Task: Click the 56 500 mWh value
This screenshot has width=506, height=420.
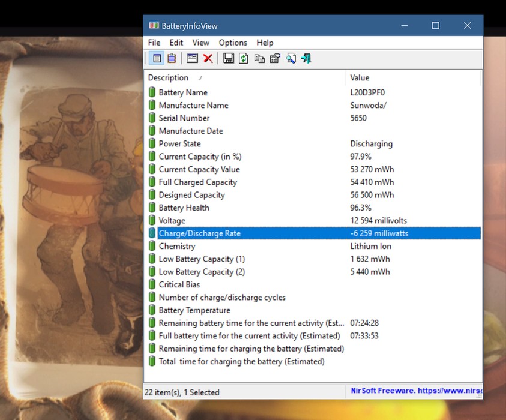Action: (372, 195)
